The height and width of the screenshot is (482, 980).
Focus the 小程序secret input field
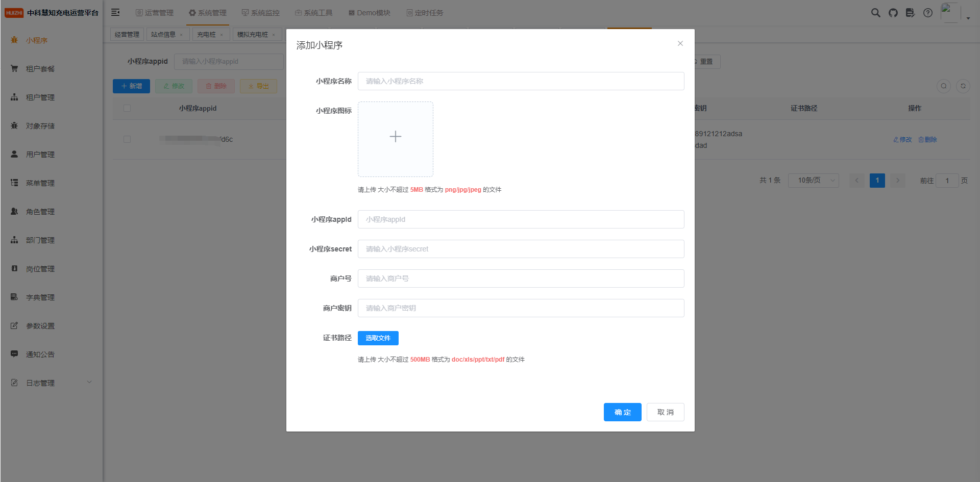pos(521,249)
